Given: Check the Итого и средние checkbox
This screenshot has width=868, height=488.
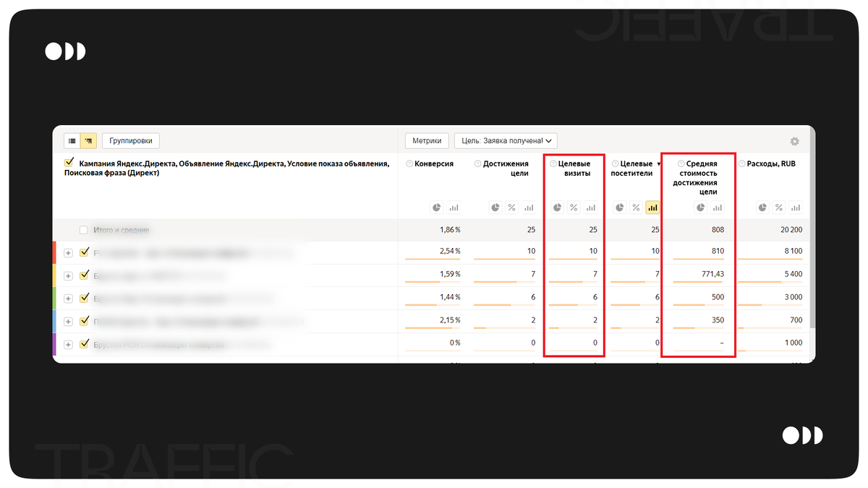Looking at the screenshot, I should click(x=84, y=230).
